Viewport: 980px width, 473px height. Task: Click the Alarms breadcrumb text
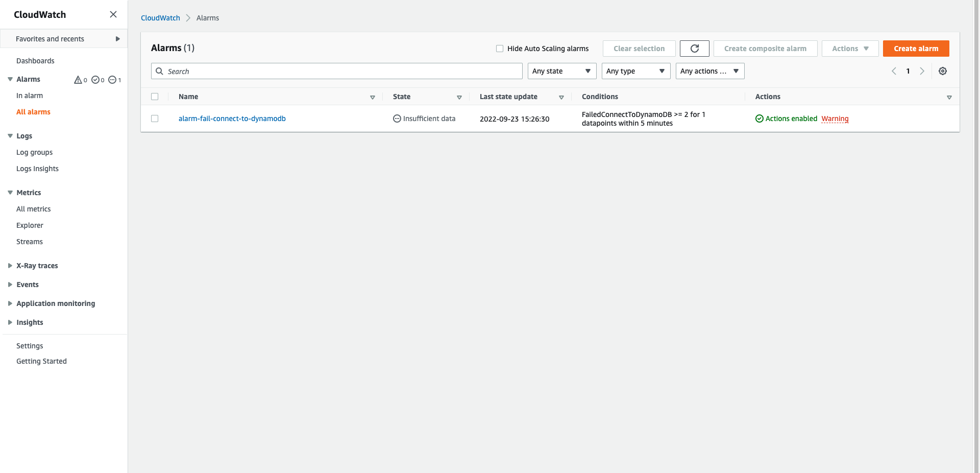click(x=208, y=18)
